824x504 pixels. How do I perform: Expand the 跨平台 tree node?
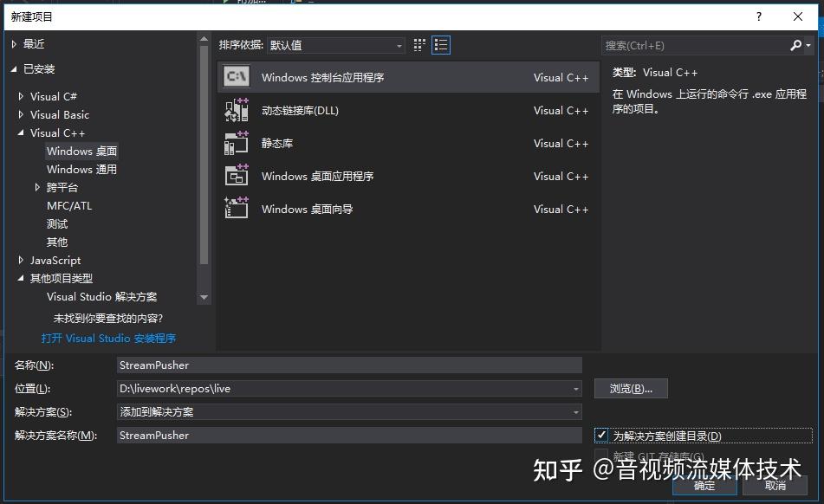[38, 187]
